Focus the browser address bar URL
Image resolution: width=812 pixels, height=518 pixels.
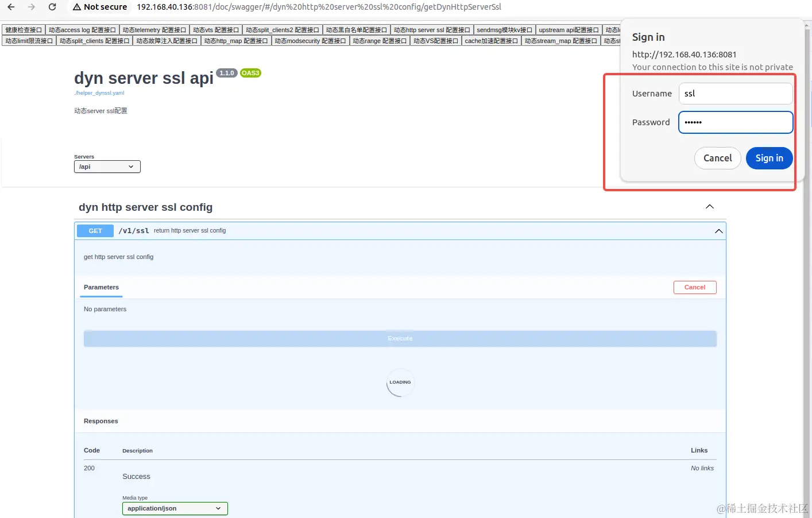click(x=319, y=7)
